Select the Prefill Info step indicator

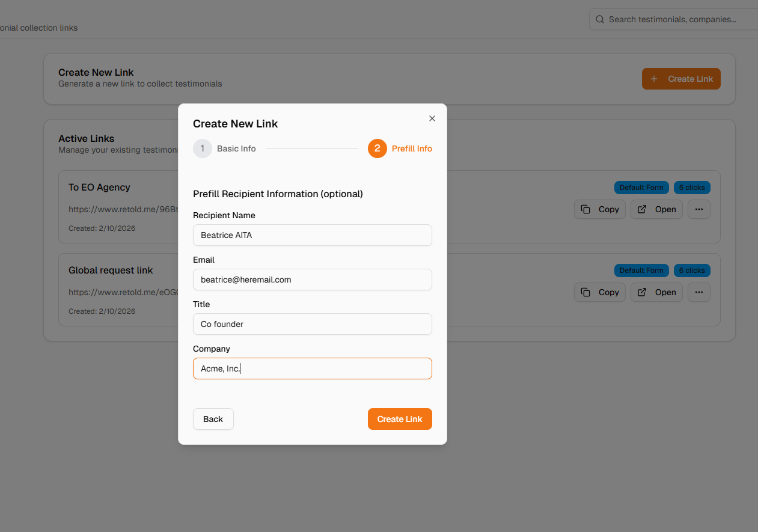pos(400,148)
